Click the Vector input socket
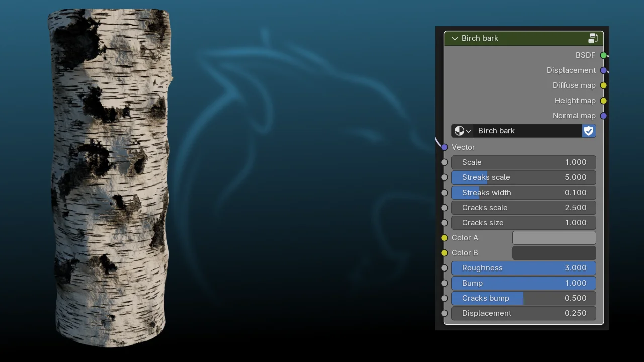The width and height of the screenshot is (644, 362). coord(444,147)
